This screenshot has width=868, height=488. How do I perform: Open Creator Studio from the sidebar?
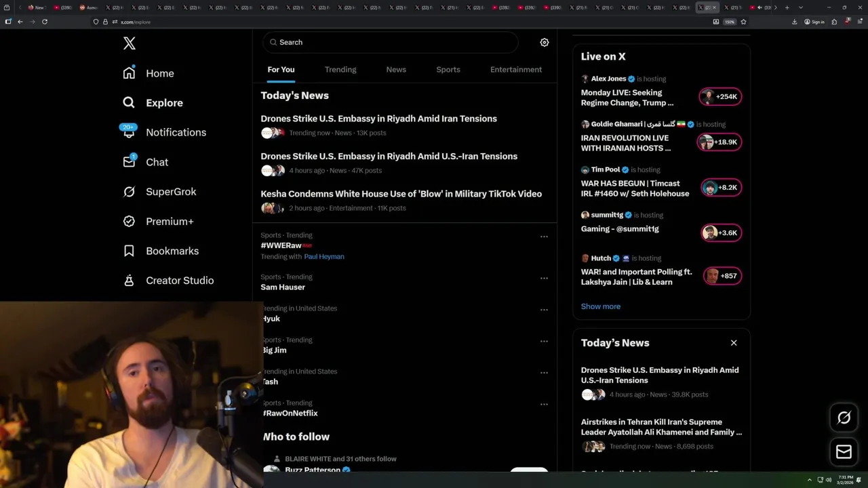tap(179, 281)
